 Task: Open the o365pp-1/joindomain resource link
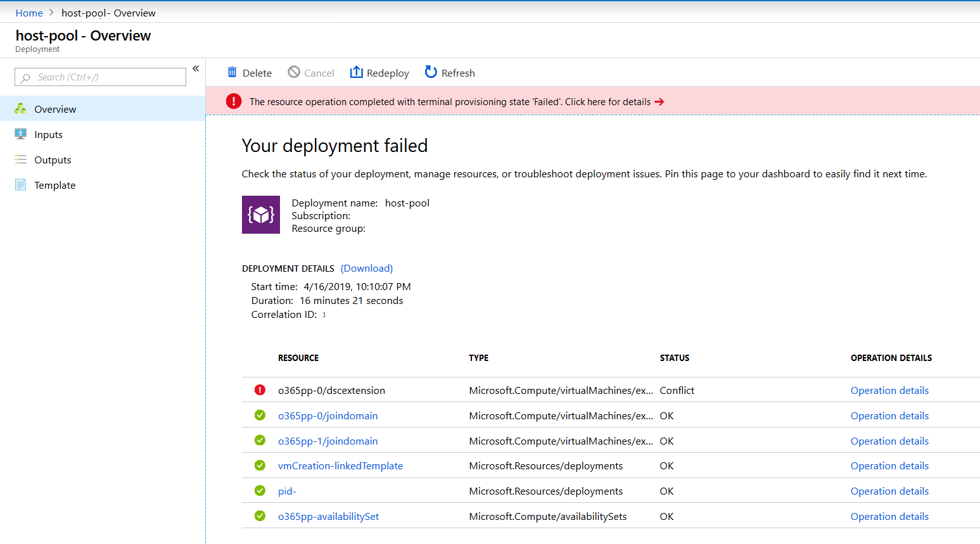point(328,441)
